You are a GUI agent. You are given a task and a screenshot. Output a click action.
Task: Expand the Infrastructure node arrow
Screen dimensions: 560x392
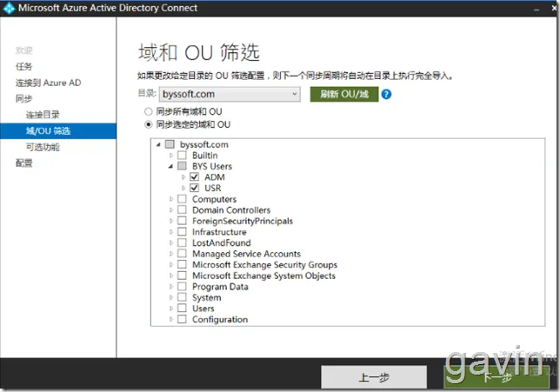[171, 232]
